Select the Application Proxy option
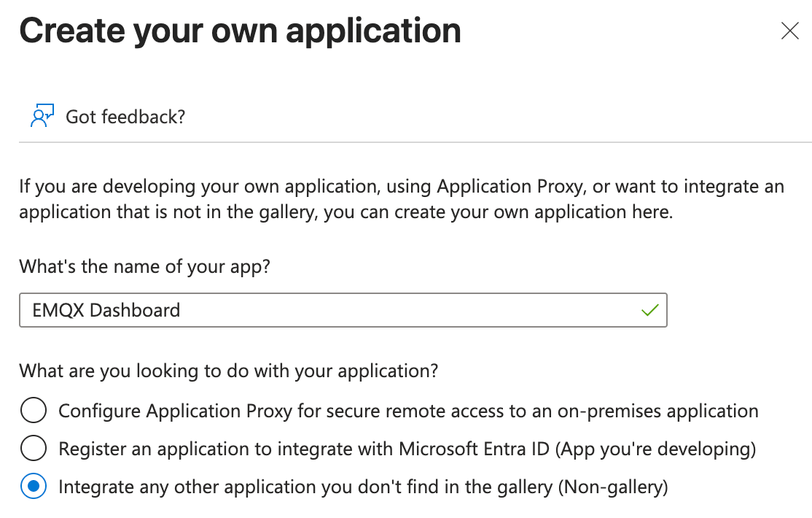This screenshot has width=812, height=518. (x=34, y=410)
